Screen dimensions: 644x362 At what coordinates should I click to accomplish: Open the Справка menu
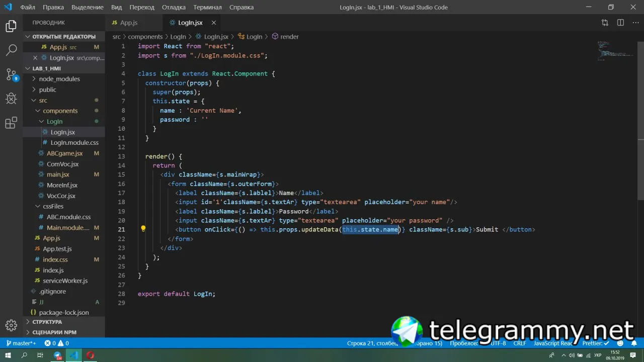pos(242,8)
